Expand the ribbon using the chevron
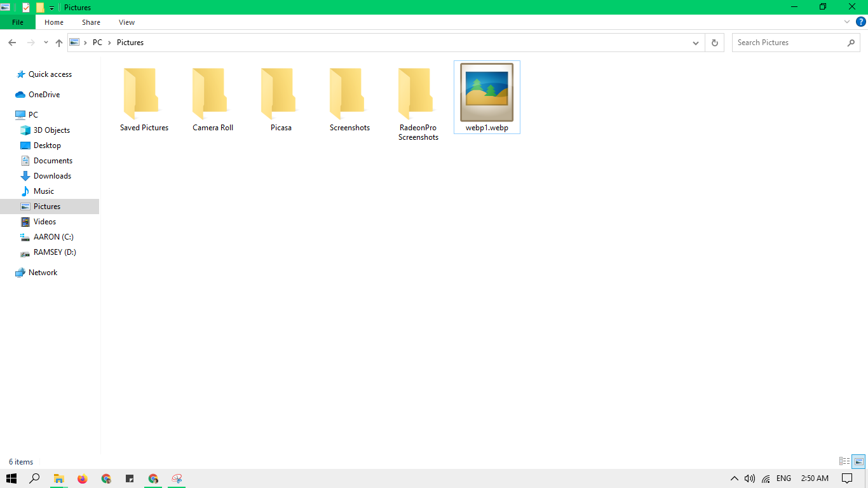868x488 pixels. (x=847, y=22)
